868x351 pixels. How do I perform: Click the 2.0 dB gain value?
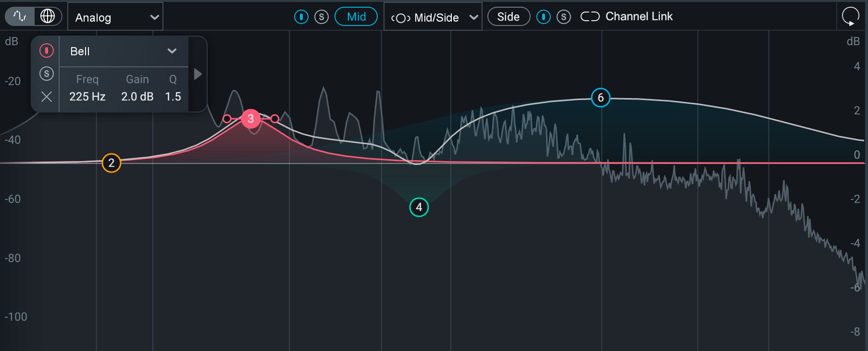(137, 97)
